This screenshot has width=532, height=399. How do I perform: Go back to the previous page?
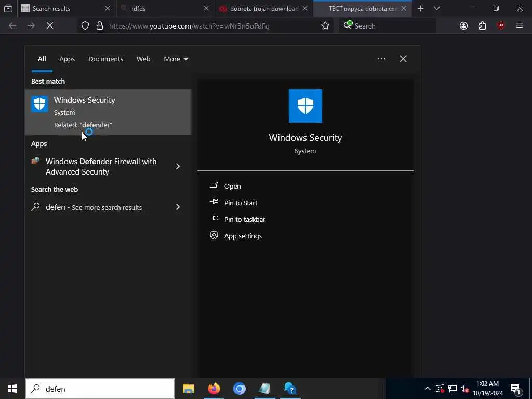(x=12, y=26)
